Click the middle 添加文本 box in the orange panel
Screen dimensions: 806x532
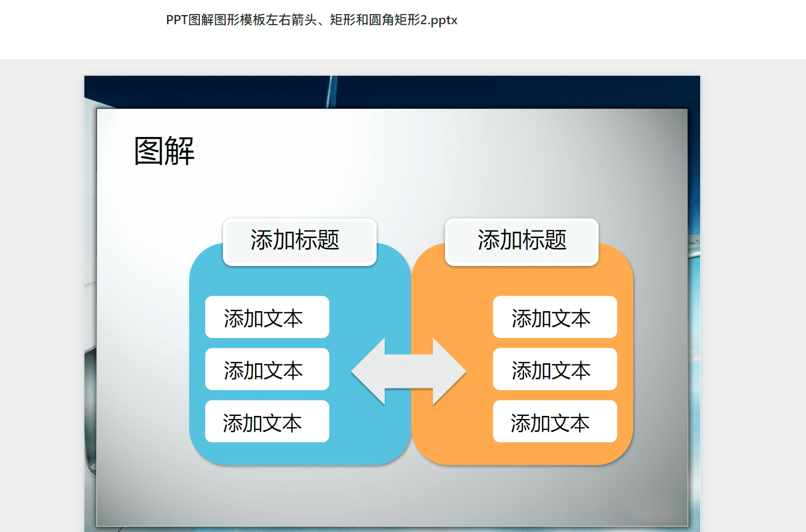pos(555,369)
